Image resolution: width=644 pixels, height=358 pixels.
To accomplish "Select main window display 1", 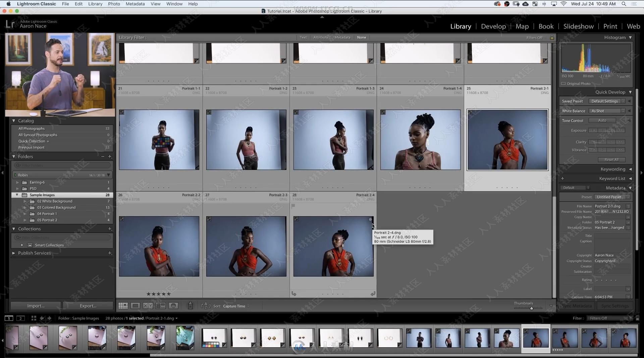I will tap(9, 318).
